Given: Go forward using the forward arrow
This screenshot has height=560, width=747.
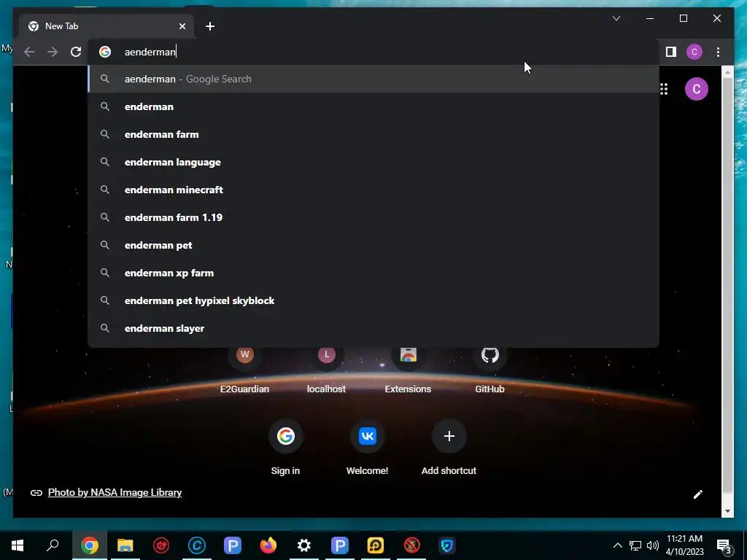Looking at the screenshot, I should point(53,52).
